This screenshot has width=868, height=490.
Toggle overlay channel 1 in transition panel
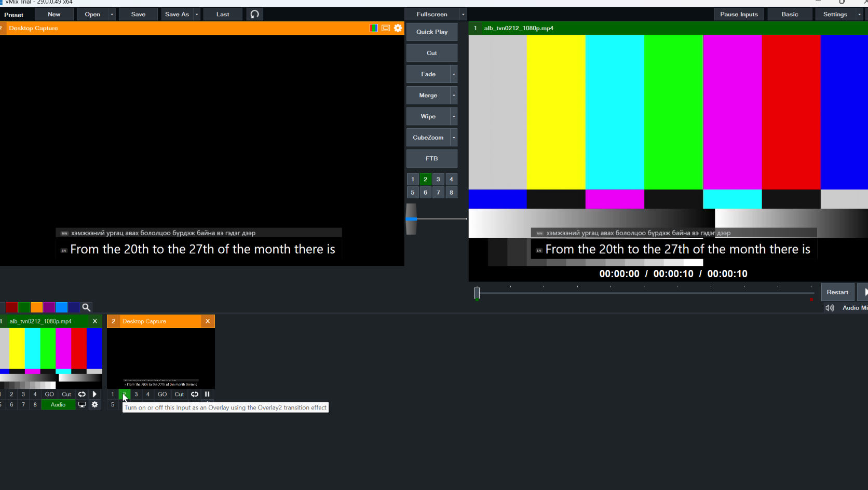click(x=413, y=179)
